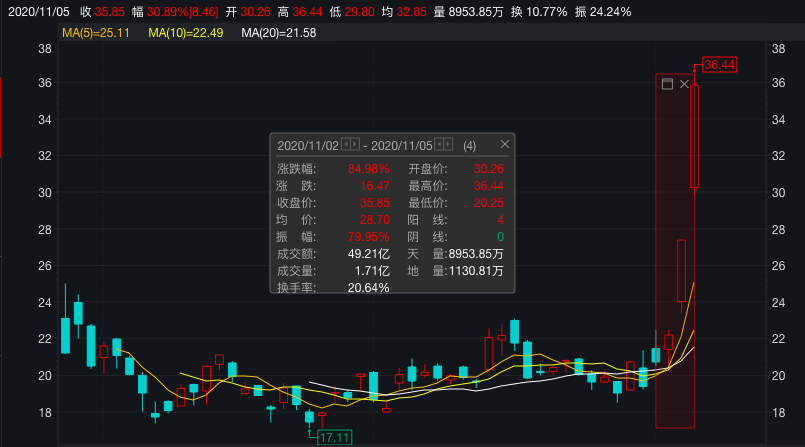
Task: Step the end date 2020/11/05 forward
Action: (448, 145)
